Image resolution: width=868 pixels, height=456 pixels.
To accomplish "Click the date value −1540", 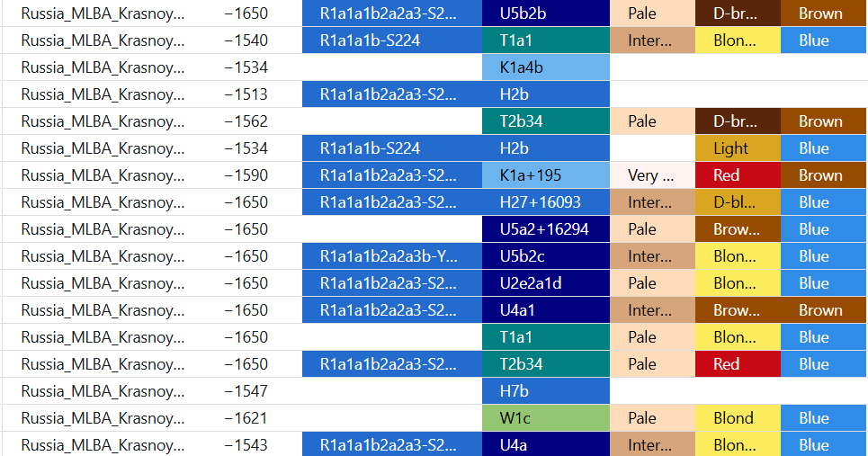I will pyautogui.click(x=246, y=40).
